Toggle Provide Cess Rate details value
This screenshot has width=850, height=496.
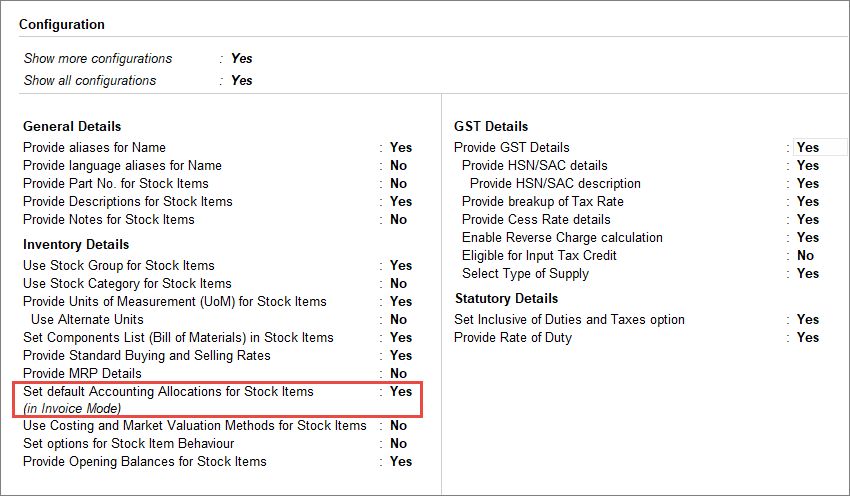coord(808,220)
